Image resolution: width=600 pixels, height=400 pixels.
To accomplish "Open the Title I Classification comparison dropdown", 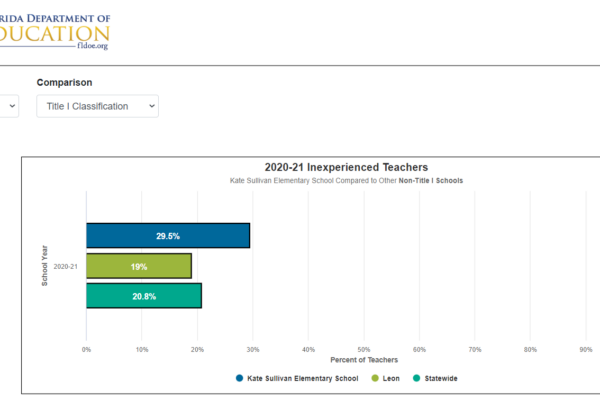I will pos(98,106).
